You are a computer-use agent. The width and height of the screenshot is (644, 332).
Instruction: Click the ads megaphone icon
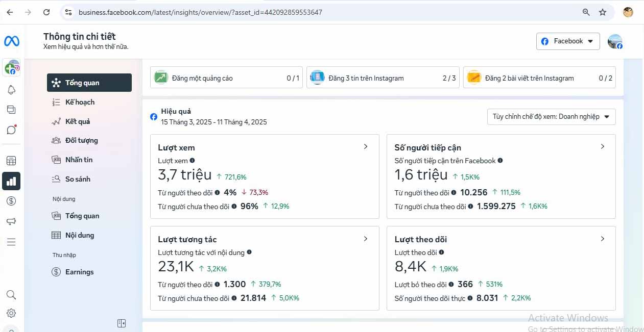tap(11, 221)
